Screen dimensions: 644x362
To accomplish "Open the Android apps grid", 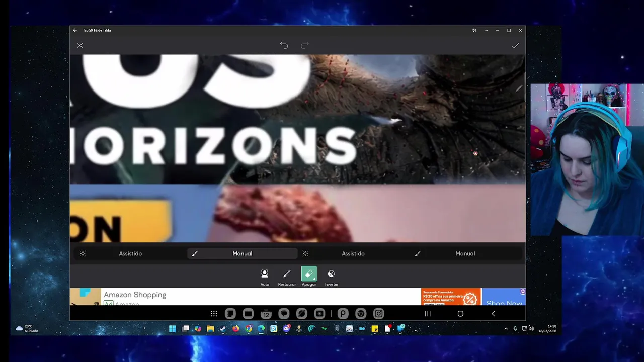I will 214,314.
